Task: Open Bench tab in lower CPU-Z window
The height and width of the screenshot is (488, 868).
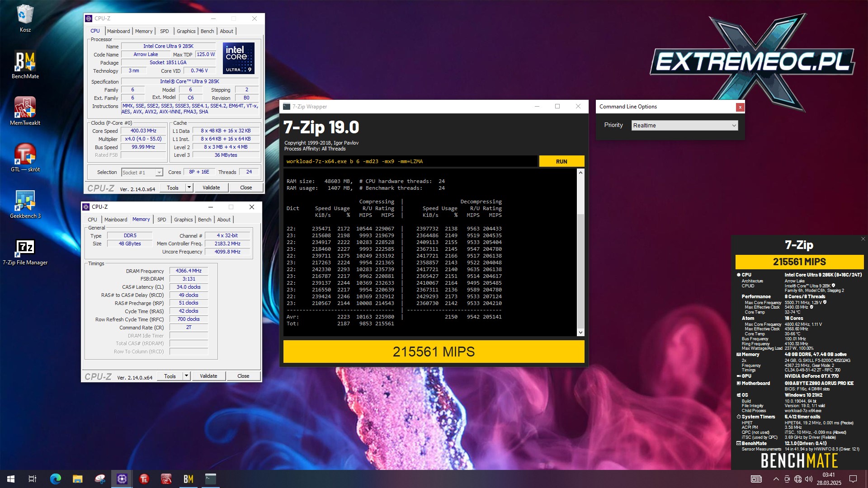Action: point(205,220)
